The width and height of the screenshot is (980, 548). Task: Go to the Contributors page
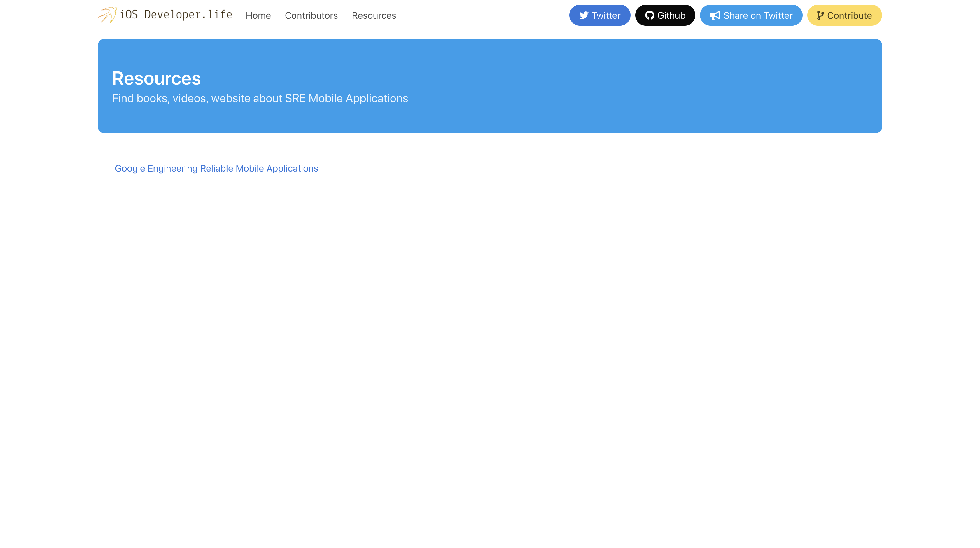311,15
